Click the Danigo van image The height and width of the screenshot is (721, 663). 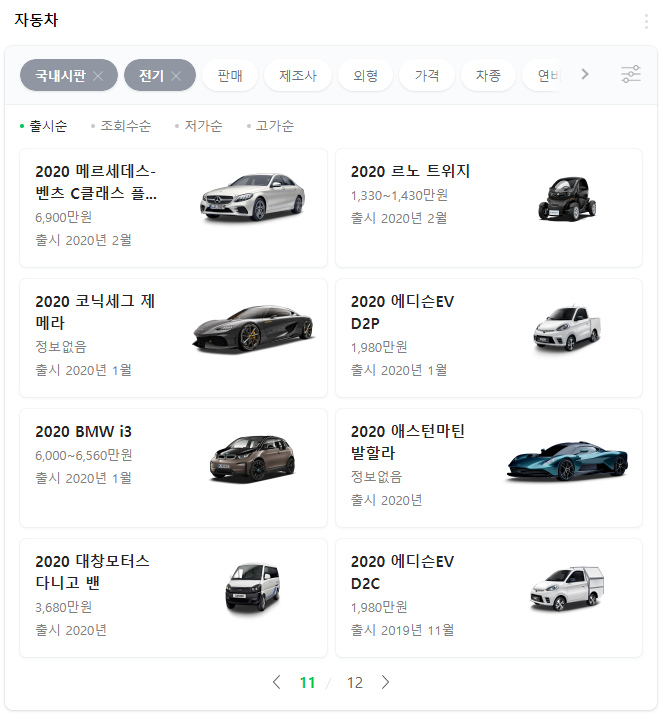(x=252, y=588)
